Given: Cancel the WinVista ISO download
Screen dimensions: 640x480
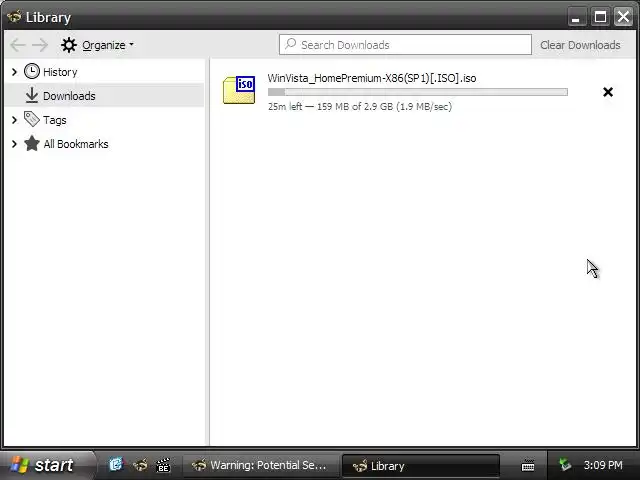Looking at the screenshot, I should pos(608,92).
